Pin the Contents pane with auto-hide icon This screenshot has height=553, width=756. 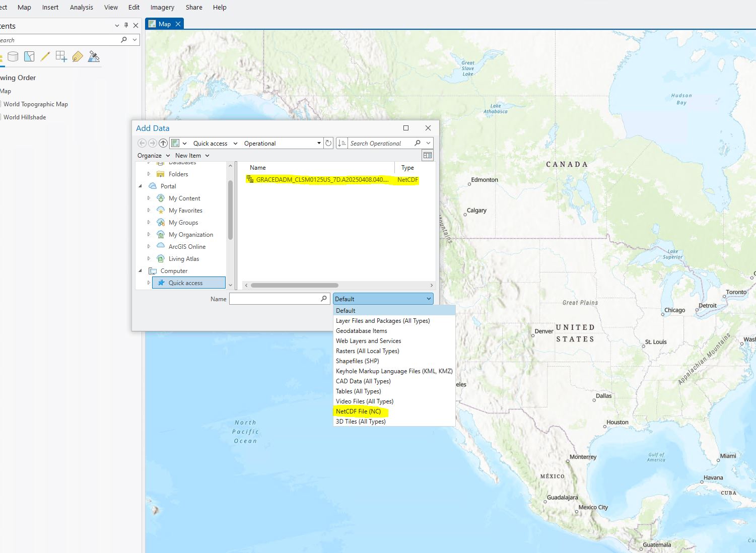126,25
